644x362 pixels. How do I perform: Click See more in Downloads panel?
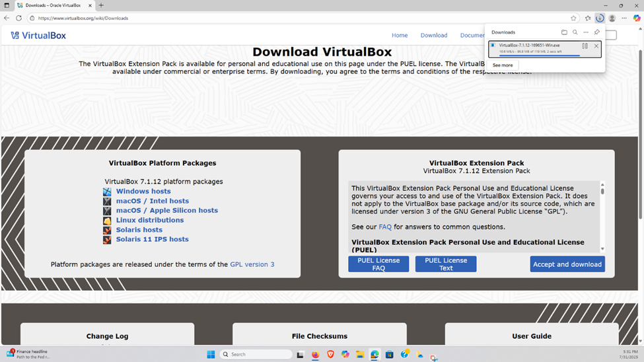click(503, 65)
